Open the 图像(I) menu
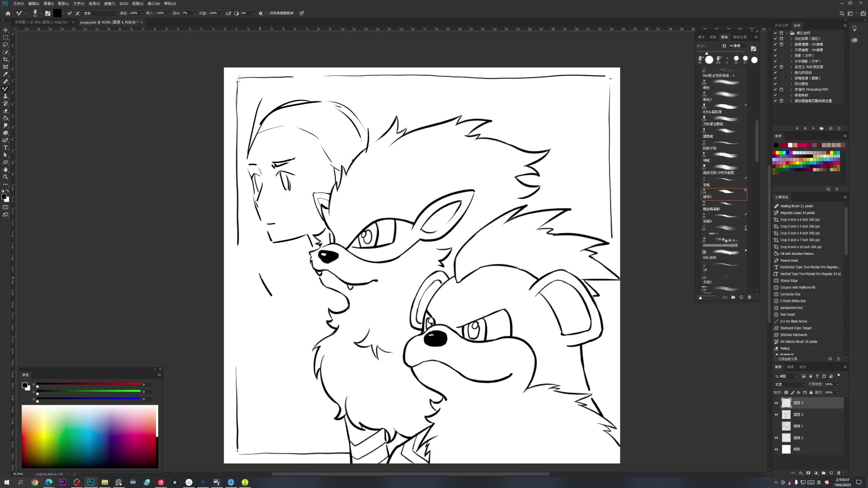The width and height of the screenshot is (868, 488). tap(48, 4)
